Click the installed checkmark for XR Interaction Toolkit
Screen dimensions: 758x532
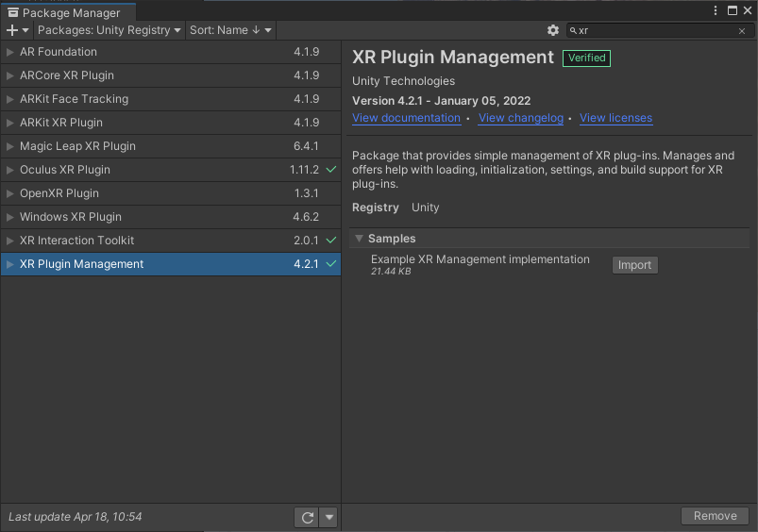(331, 241)
